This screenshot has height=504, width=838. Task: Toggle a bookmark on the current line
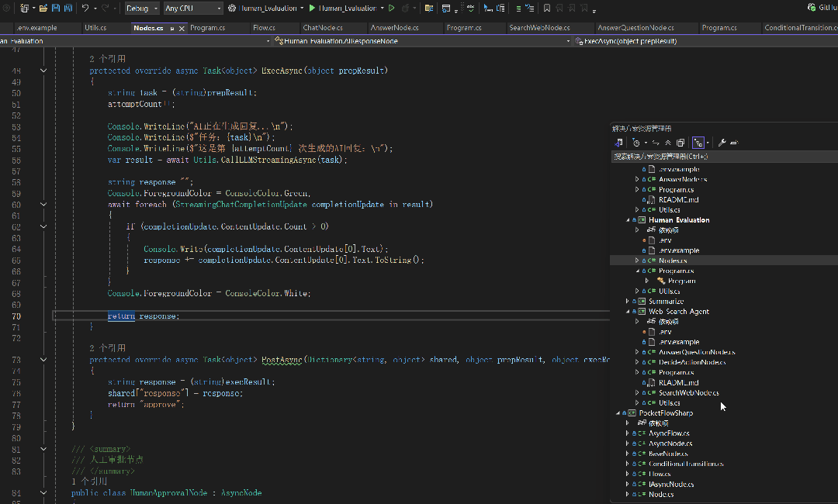coord(547,8)
